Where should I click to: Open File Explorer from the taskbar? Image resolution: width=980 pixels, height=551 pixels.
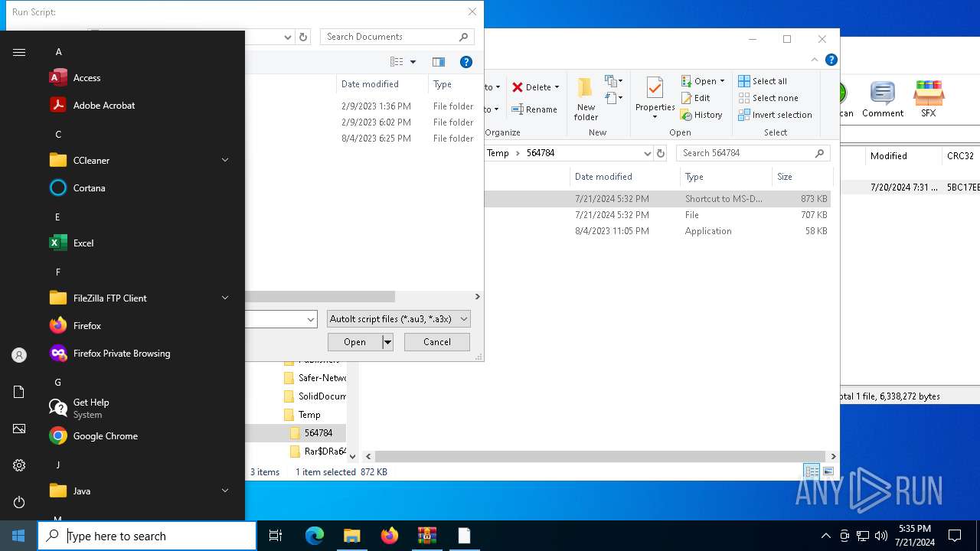[351, 536]
